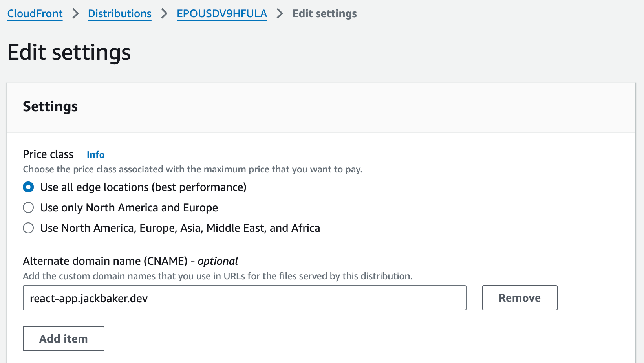
Task: Click the chevron icon after CloudFront
Action: 75,14
